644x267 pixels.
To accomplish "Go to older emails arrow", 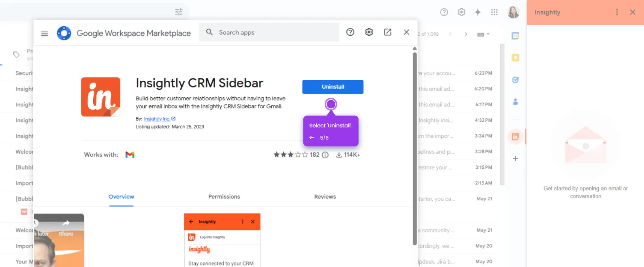I will coord(466,34).
